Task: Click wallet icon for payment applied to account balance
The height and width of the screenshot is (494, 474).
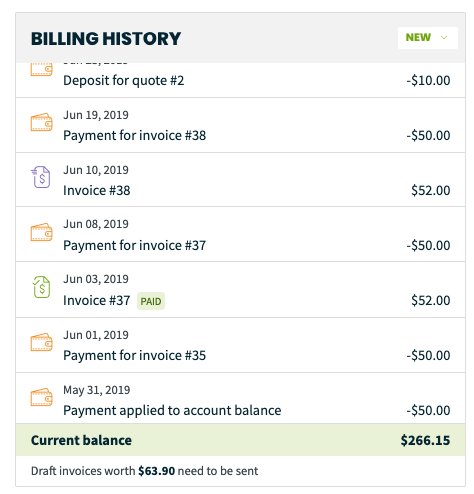Action: (x=42, y=397)
